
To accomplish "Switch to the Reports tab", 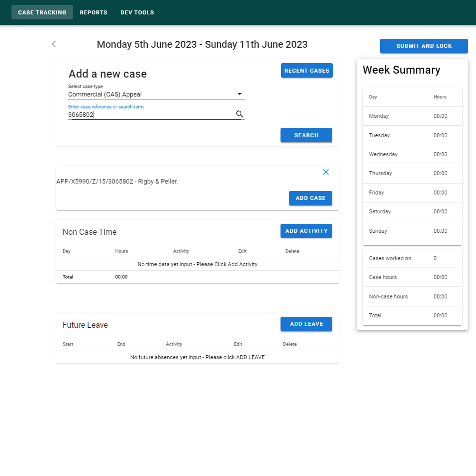I will pos(94,12).
